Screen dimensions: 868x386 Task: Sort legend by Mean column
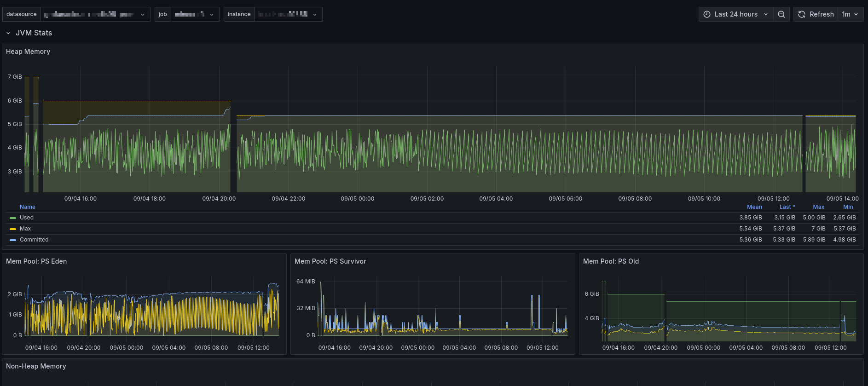click(x=754, y=207)
